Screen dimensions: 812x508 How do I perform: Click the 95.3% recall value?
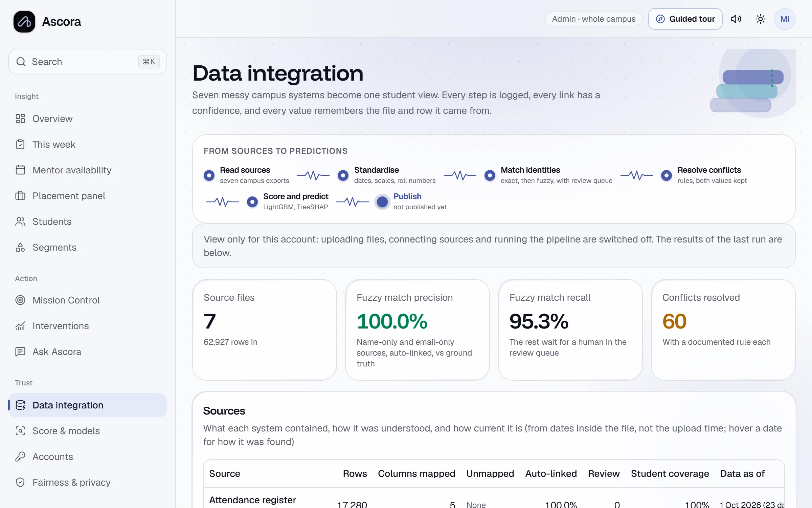click(539, 321)
